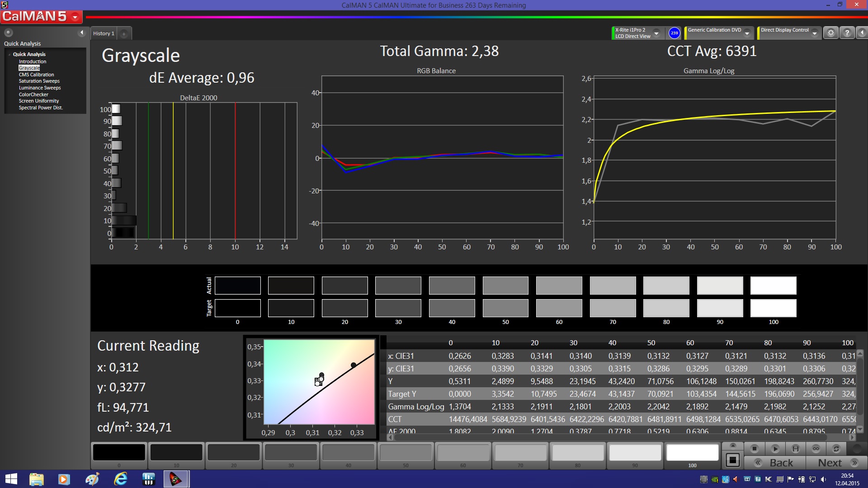
Task: Toggle the sidebar round record button
Action: click(8, 33)
